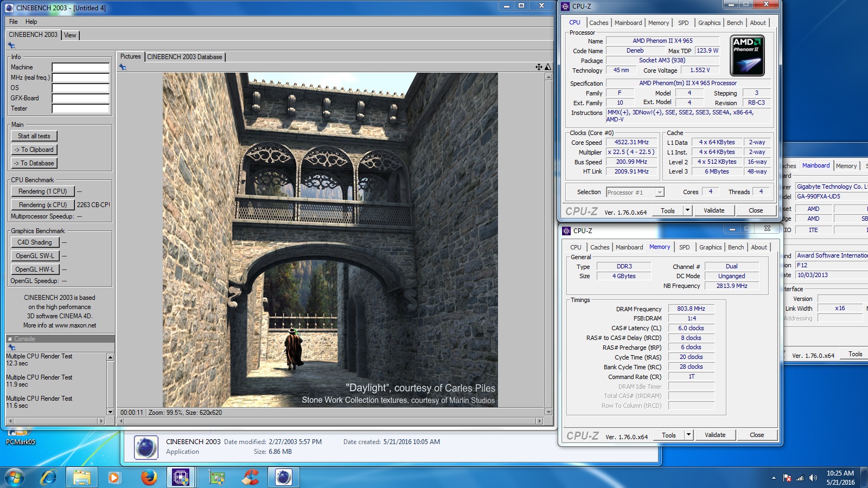The image size is (868, 488).
Task: Open the Bench tab in top CPU-Z window
Action: click(x=735, y=23)
